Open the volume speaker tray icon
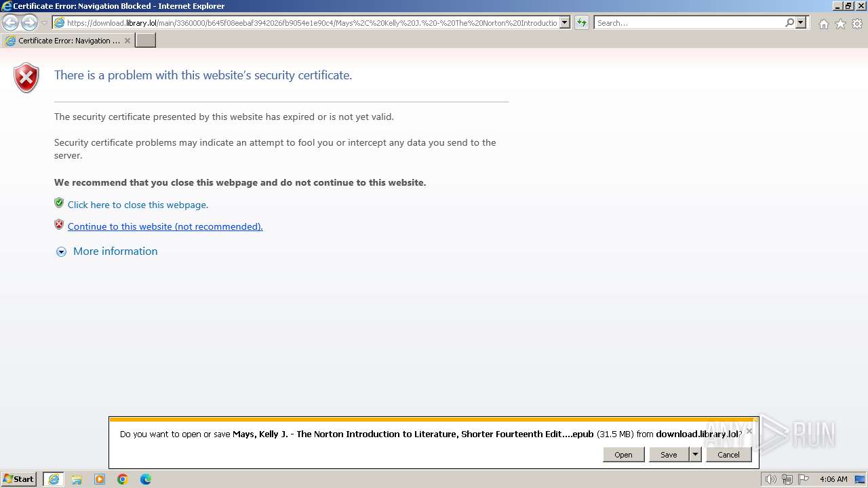The height and width of the screenshot is (488, 868). point(770,479)
